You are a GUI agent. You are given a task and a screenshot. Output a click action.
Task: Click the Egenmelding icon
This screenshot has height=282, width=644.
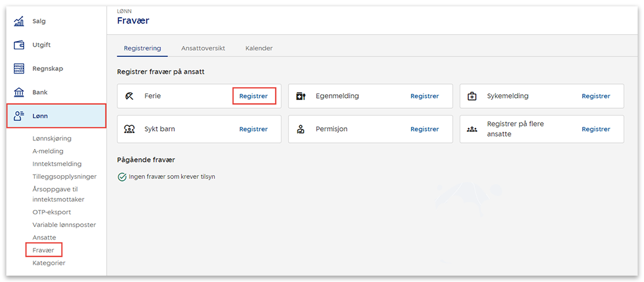301,96
